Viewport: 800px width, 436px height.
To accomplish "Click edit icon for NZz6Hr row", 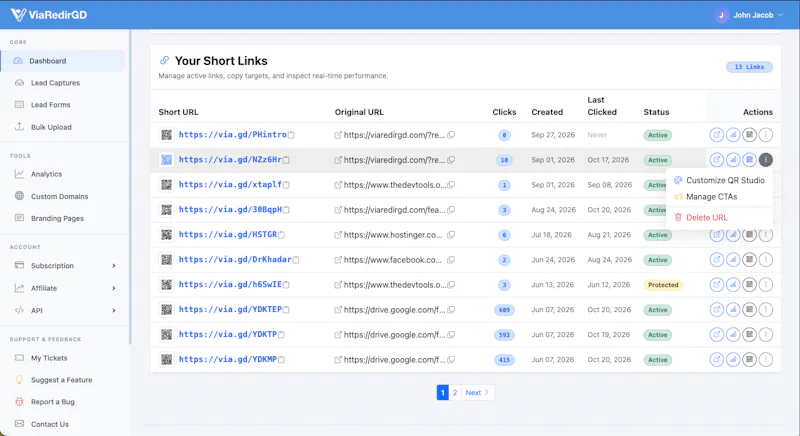I will click(x=716, y=160).
